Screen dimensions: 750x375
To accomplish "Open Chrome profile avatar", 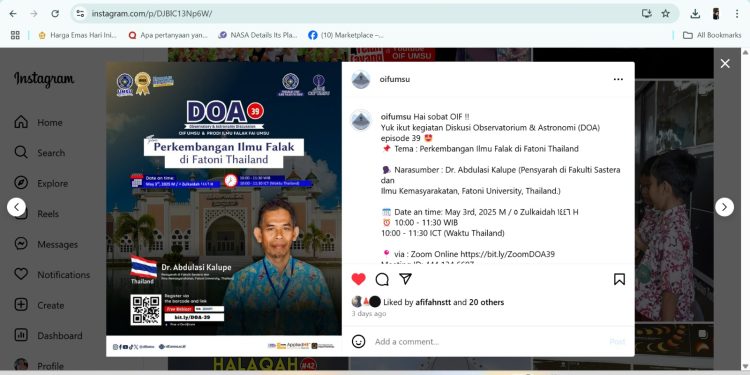I will [716, 14].
